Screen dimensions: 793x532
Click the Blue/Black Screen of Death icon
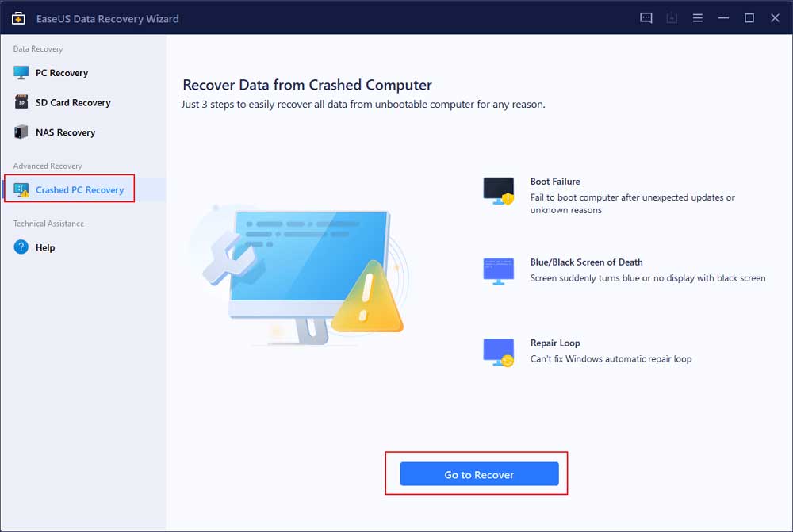pyautogui.click(x=499, y=272)
